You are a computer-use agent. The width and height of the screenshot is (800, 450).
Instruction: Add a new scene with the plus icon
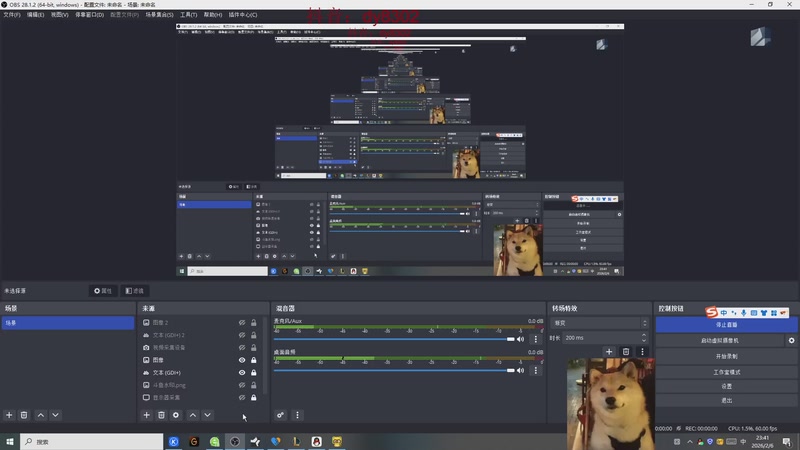click(9, 415)
